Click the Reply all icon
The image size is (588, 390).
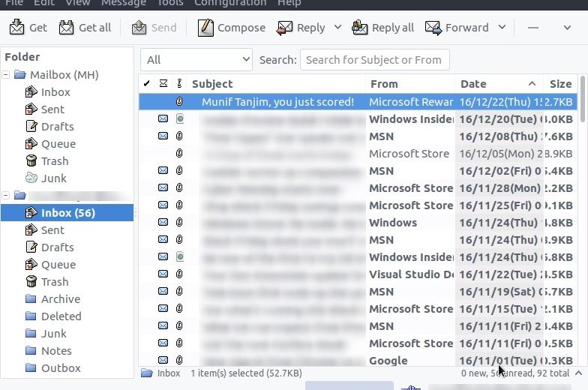(360, 27)
